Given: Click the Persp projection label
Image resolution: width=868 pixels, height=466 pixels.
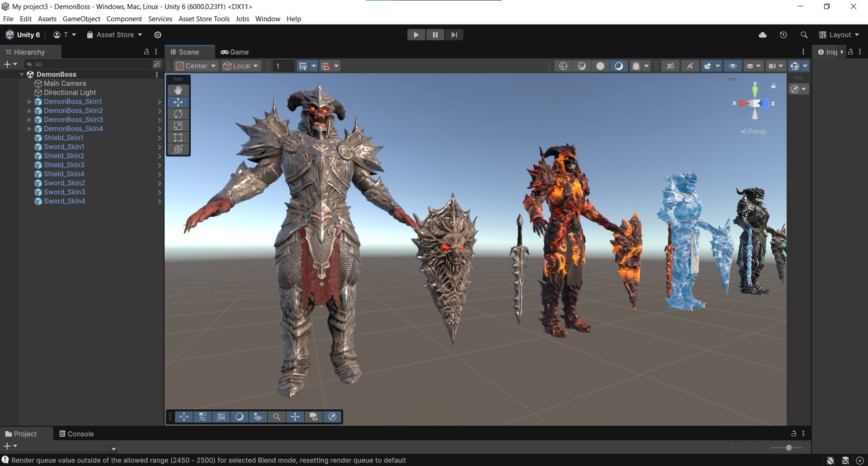Looking at the screenshot, I should (x=754, y=132).
